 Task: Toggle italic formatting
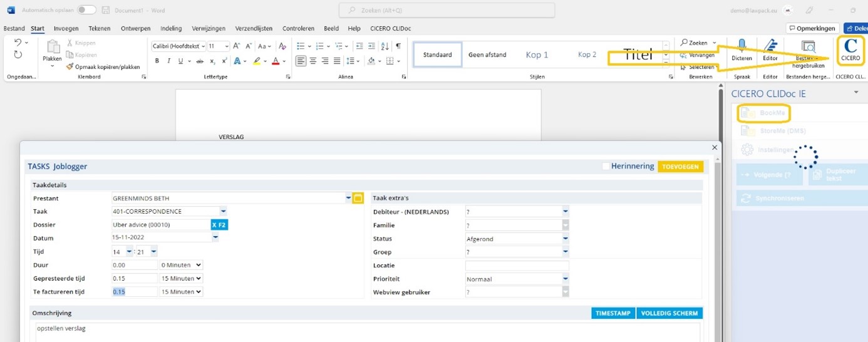[x=168, y=61]
